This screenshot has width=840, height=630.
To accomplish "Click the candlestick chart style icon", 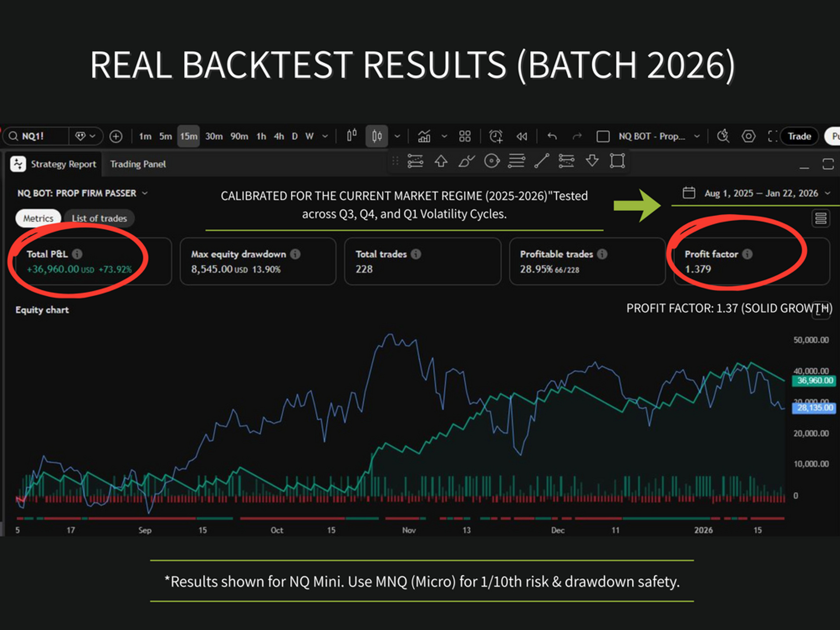I will (x=376, y=136).
